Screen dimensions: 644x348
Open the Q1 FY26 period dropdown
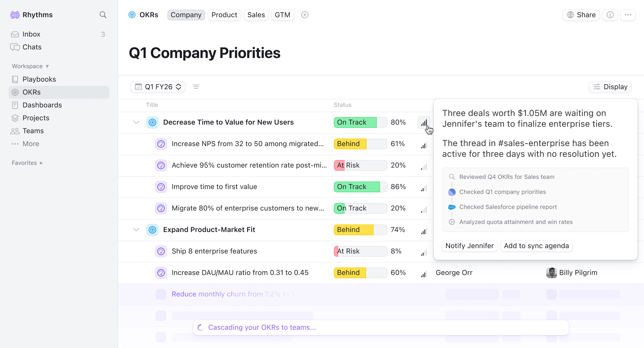tap(158, 87)
